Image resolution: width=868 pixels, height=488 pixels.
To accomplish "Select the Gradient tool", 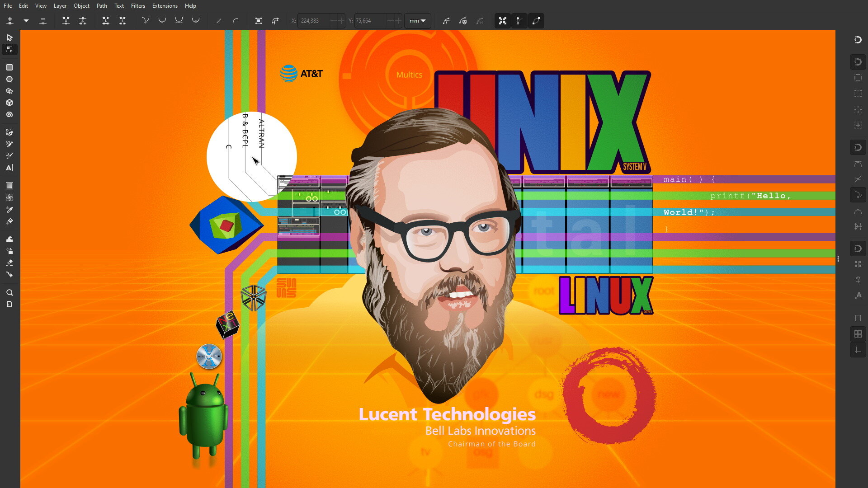I will 9,186.
